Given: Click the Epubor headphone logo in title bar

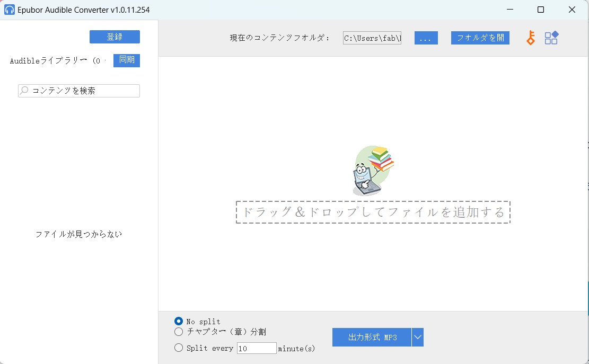Looking at the screenshot, I should (9, 10).
